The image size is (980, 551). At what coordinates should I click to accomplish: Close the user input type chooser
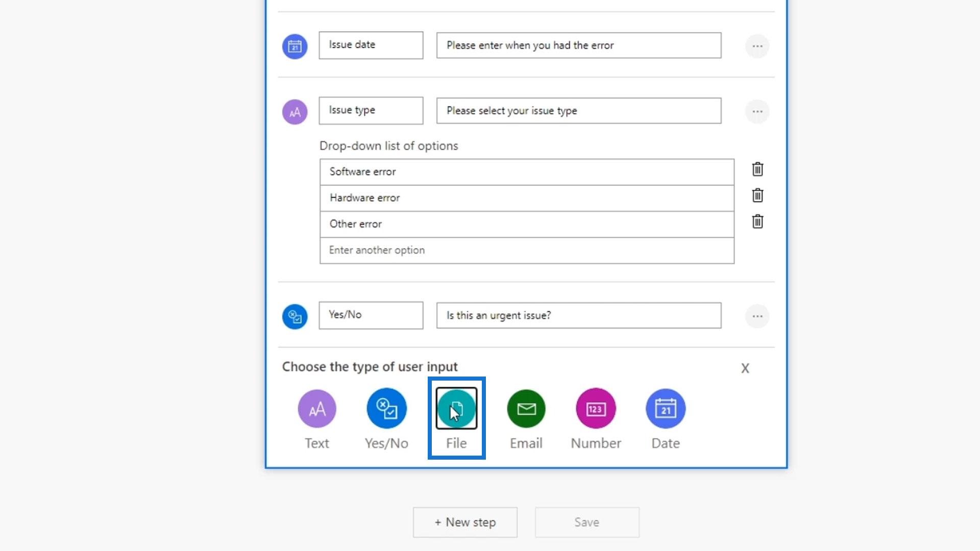pos(745,368)
